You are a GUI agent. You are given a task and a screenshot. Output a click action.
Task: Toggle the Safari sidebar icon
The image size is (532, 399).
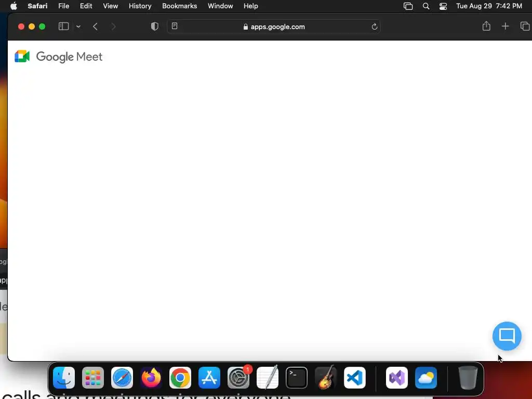point(63,26)
